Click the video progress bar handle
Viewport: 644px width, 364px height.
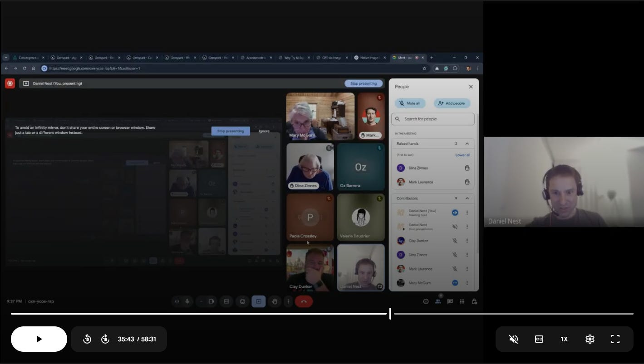coord(390,313)
